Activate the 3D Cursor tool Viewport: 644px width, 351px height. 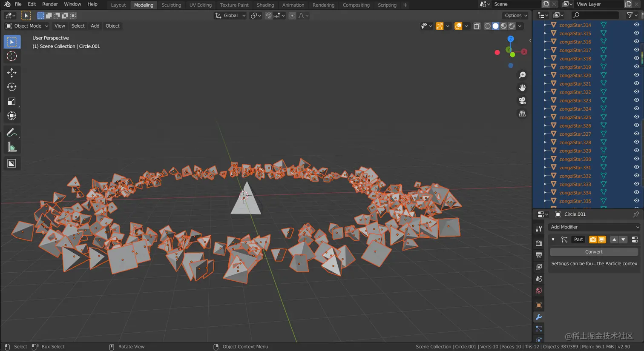coord(12,56)
